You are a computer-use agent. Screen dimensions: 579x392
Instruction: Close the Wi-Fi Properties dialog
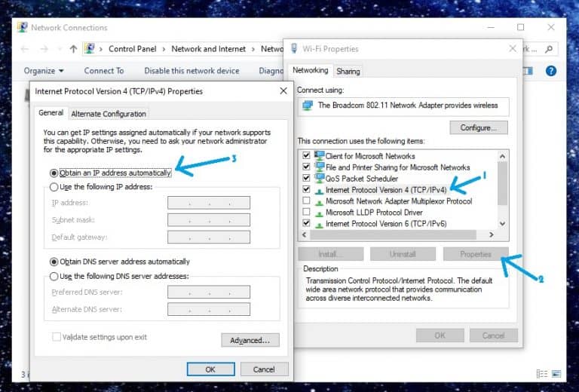click(513, 48)
